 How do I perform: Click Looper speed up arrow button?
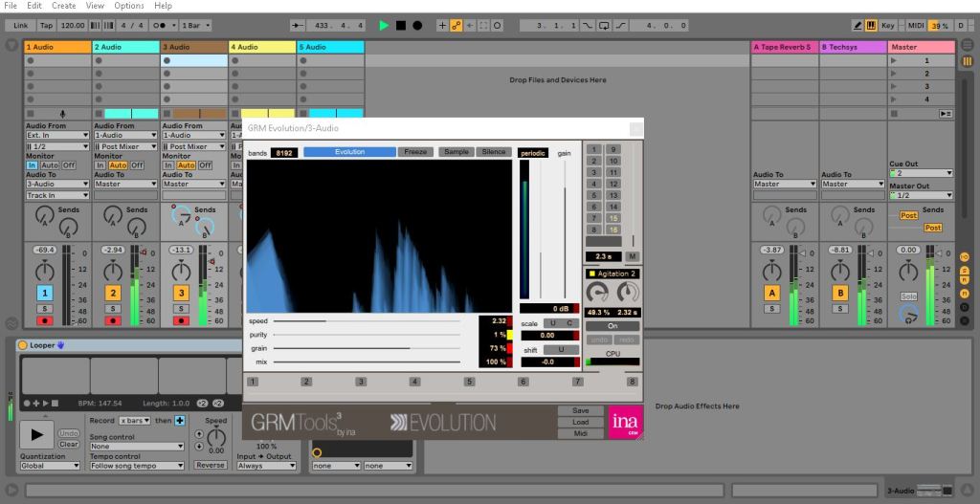click(x=199, y=432)
